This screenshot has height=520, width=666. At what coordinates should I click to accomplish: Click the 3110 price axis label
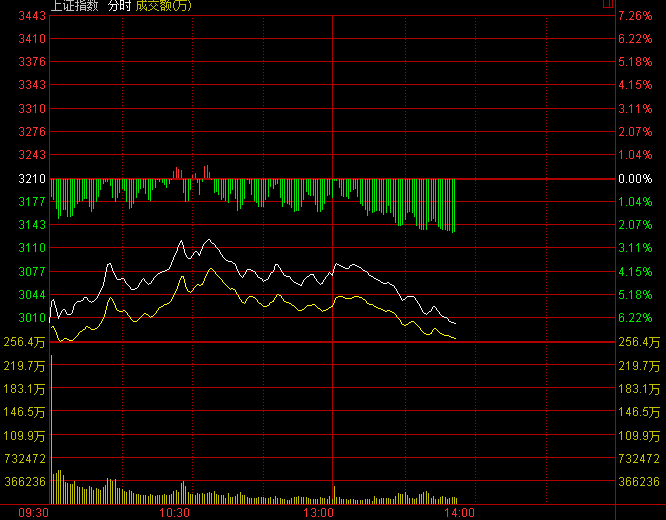click(x=32, y=248)
